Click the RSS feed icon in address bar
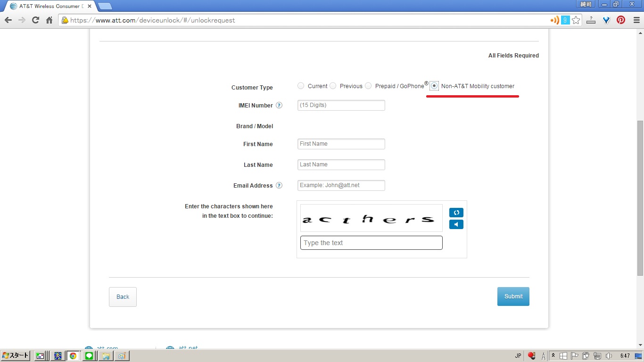 pyautogui.click(x=555, y=20)
